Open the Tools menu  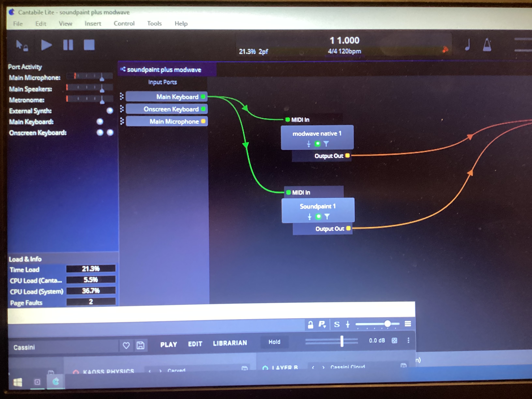tap(154, 23)
